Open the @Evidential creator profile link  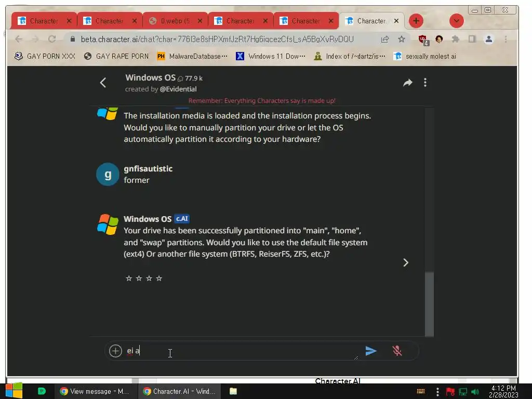[x=178, y=89]
